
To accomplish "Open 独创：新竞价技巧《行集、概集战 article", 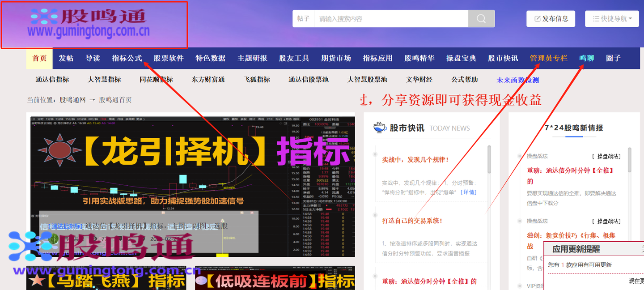I will 571,241.
